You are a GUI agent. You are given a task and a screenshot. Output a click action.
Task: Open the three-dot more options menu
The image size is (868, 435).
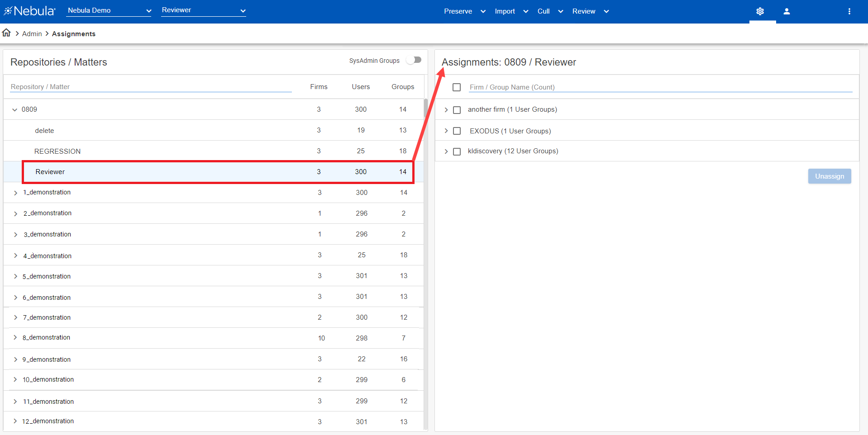click(849, 11)
